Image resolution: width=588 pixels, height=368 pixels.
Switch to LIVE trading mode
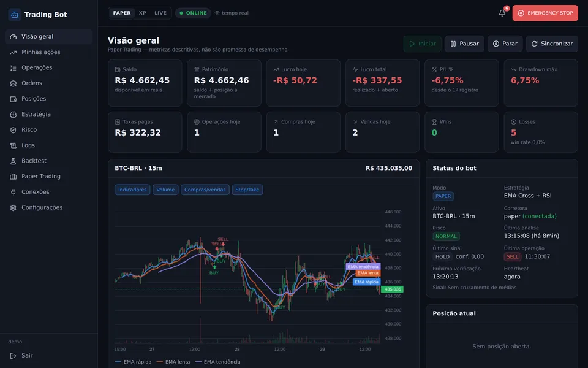(160, 13)
